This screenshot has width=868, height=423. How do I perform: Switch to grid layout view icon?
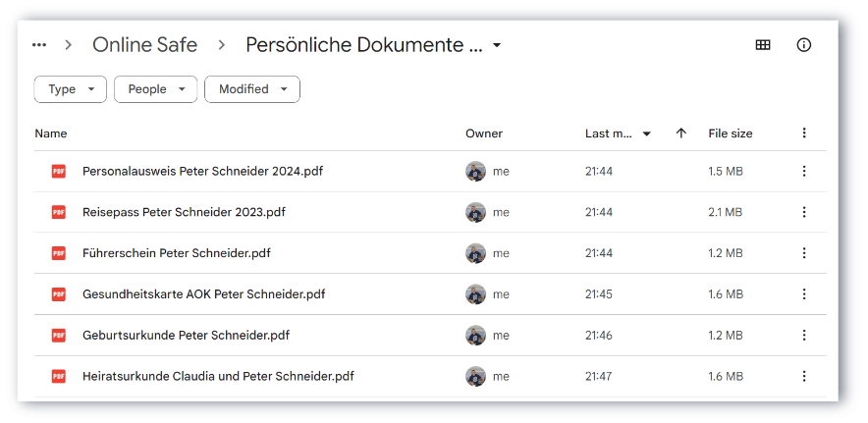coord(763,45)
